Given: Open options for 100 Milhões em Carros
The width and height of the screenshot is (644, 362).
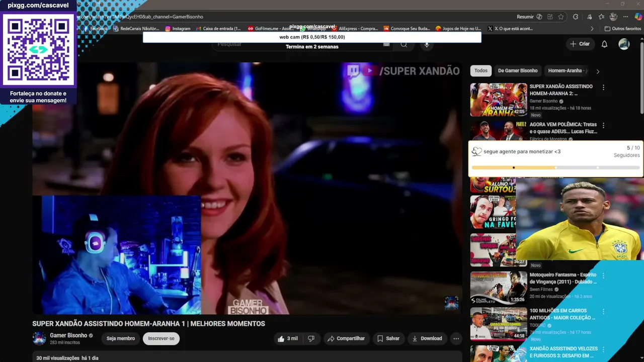Looking at the screenshot, I should 603,312.
